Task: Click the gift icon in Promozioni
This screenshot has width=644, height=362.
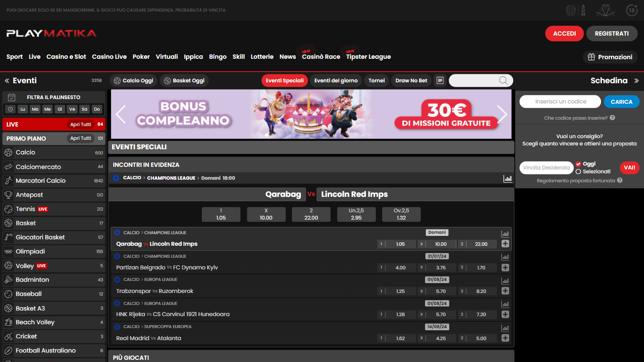Action: pyautogui.click(x=591, y=57)
